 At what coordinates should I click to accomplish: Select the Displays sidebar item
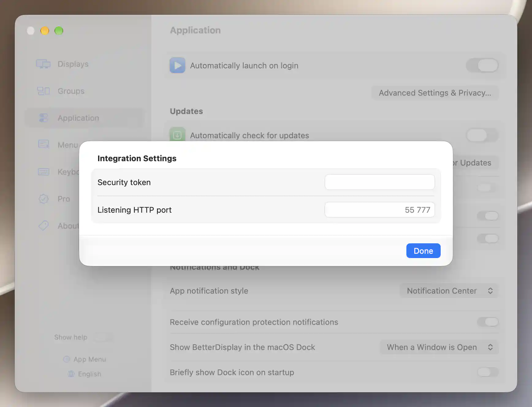tap(84, 64)
